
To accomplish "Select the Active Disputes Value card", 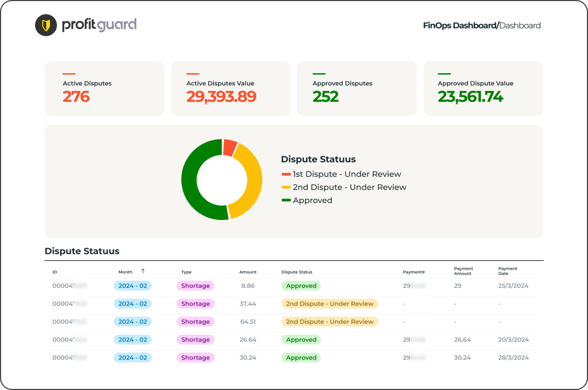I will coord(230,89).
